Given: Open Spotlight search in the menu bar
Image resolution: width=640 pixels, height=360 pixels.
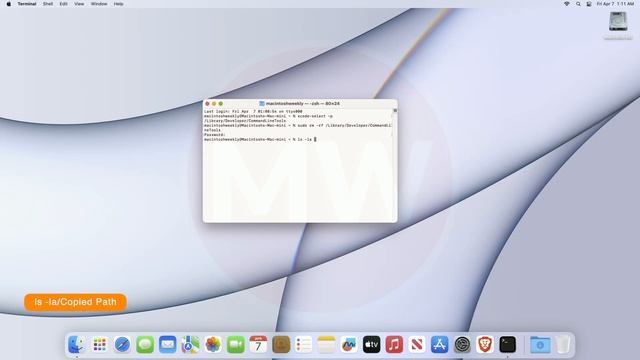Looking at the screenshot, I should point(578,4).
